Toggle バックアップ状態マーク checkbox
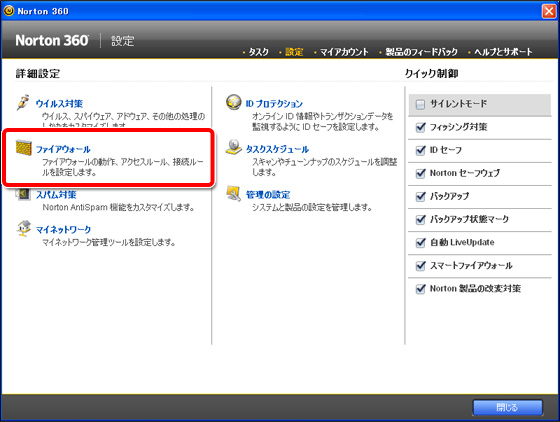This screenshot has width=560, height=422. tap(421, 219)
